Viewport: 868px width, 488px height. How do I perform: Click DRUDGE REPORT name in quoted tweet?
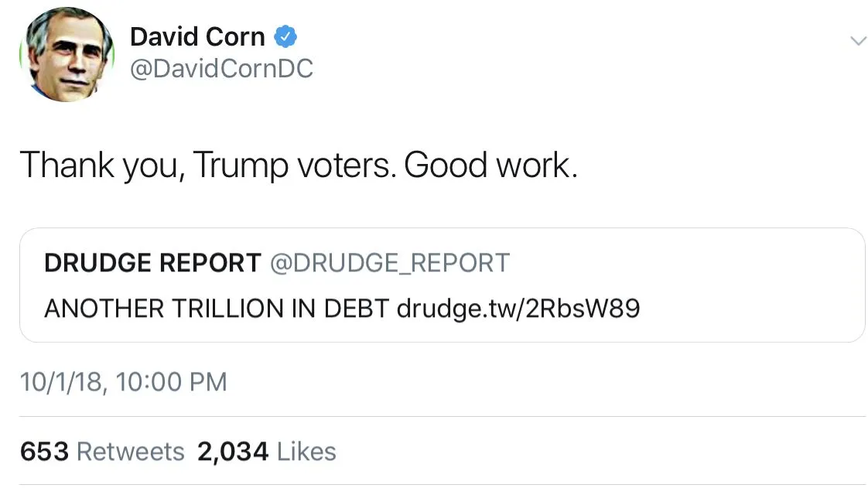(152, 263)
